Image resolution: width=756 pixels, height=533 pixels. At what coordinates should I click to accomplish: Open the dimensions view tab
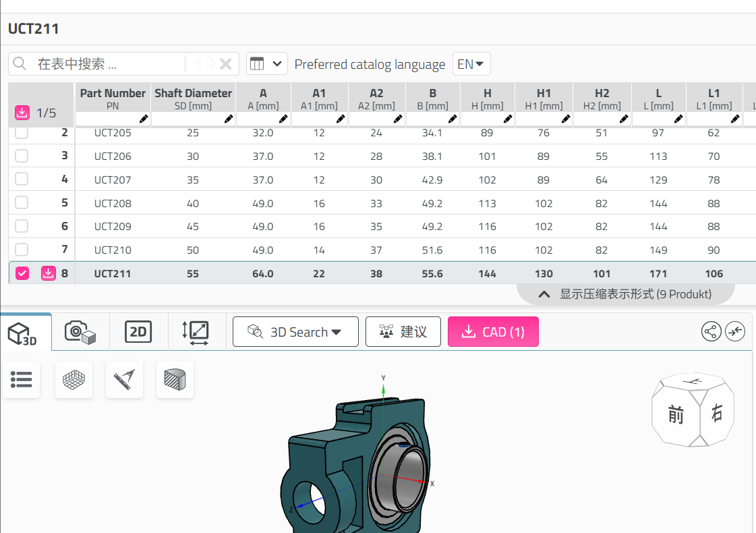point(196,333)
